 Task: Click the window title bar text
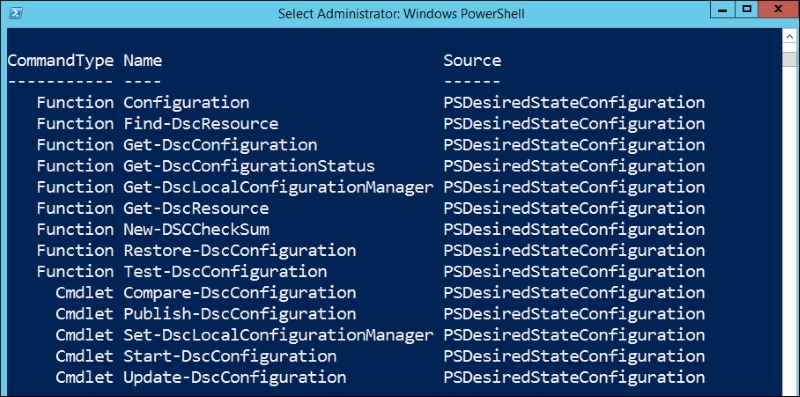coord(401,14)
